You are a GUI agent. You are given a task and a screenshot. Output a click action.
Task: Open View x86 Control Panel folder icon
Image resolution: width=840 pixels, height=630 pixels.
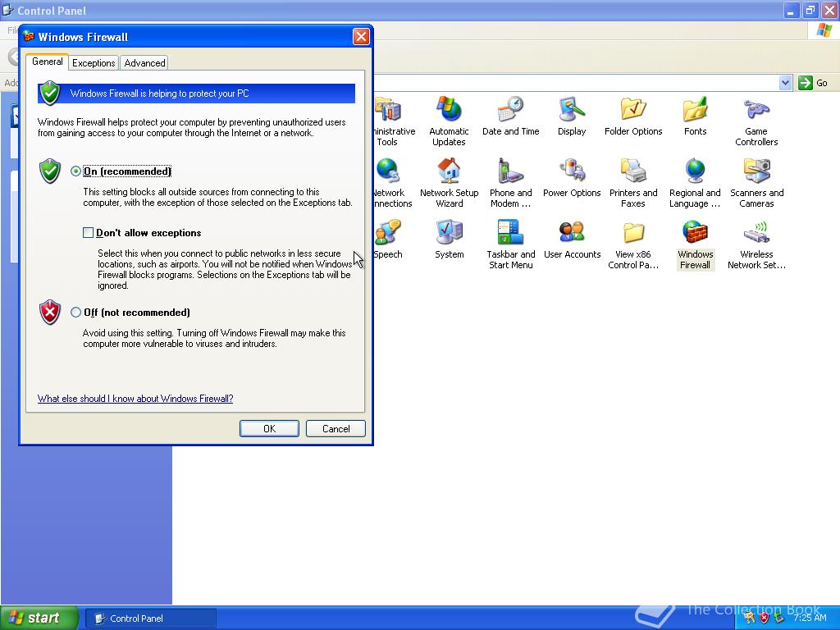coord(633,232)
